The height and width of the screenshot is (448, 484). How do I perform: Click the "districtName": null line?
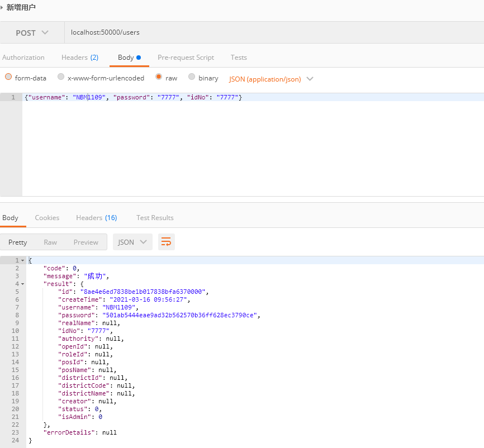96,393
